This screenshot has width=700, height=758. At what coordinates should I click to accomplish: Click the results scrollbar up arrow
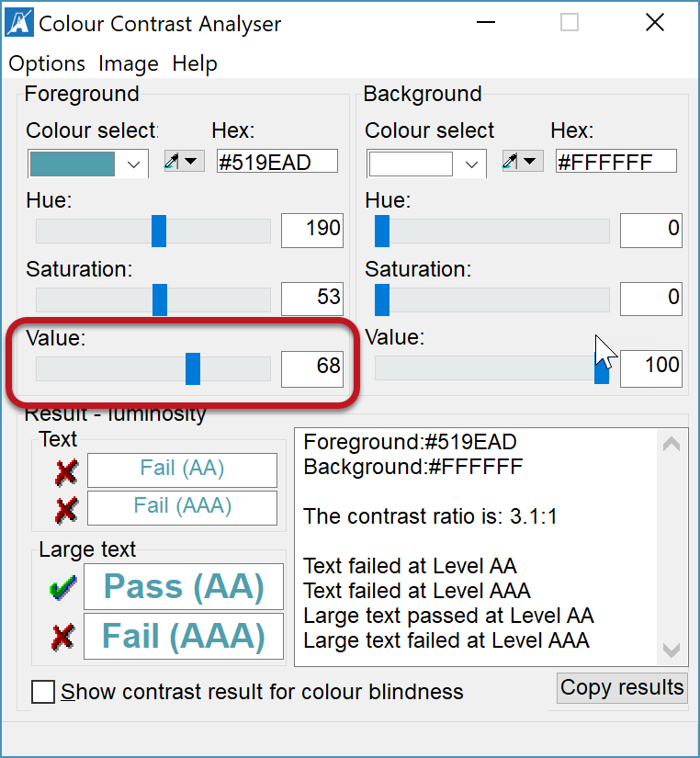672,443
